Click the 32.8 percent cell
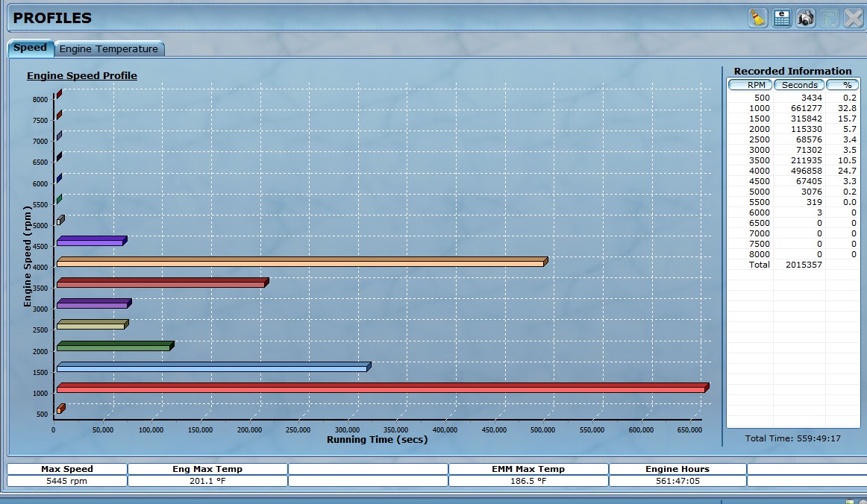Viewport: 867px width, 504px height. [x=847, y=108]
